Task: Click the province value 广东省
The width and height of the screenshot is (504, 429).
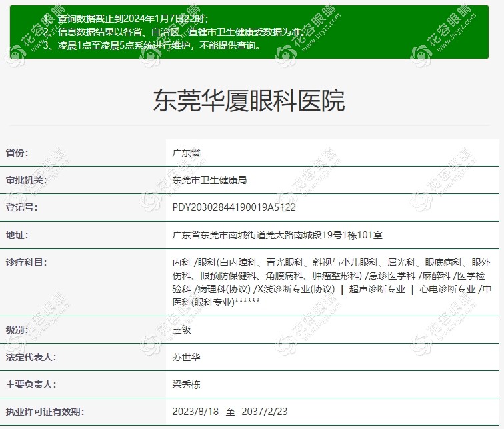Action: pyautogui.click(x=186, y=153)
